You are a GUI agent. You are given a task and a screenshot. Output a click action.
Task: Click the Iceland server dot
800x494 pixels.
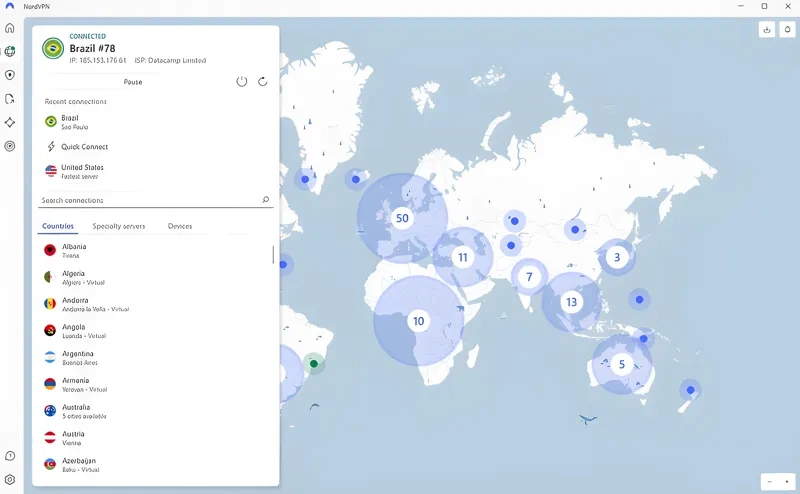[356, 179]
